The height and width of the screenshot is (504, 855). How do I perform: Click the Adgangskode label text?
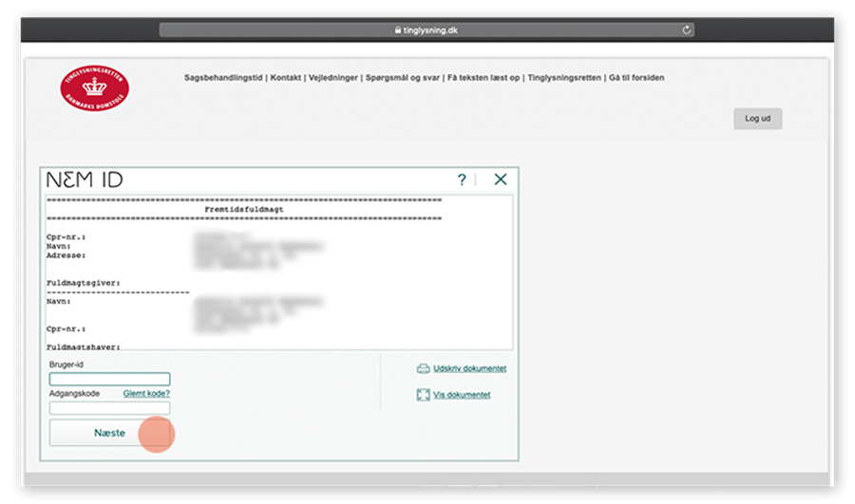pyautogui.click(x=74, y=393)
